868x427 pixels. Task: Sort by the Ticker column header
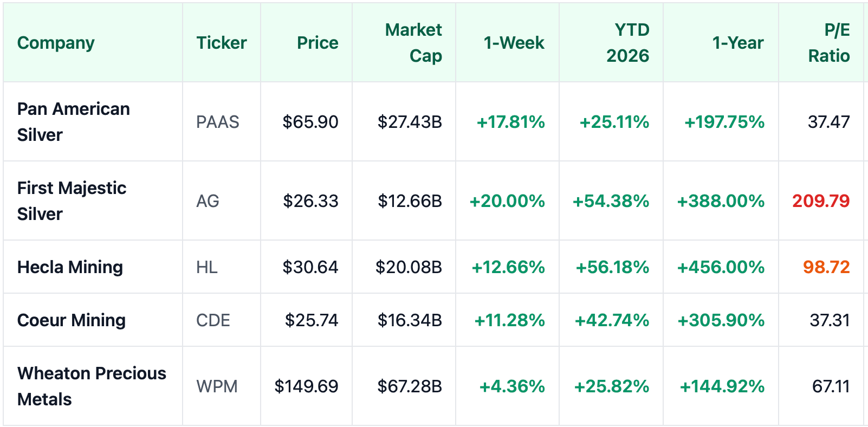(221, 43)
